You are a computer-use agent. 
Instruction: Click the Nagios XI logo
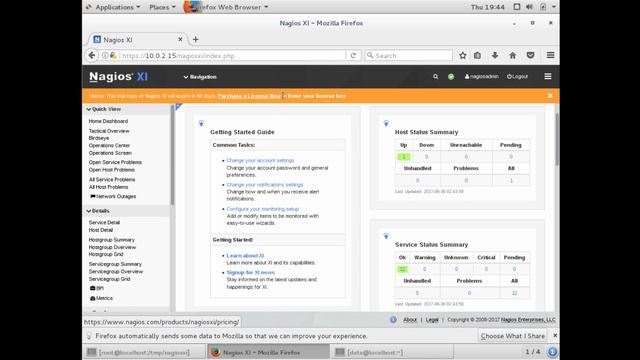click(x=118, y=76)
